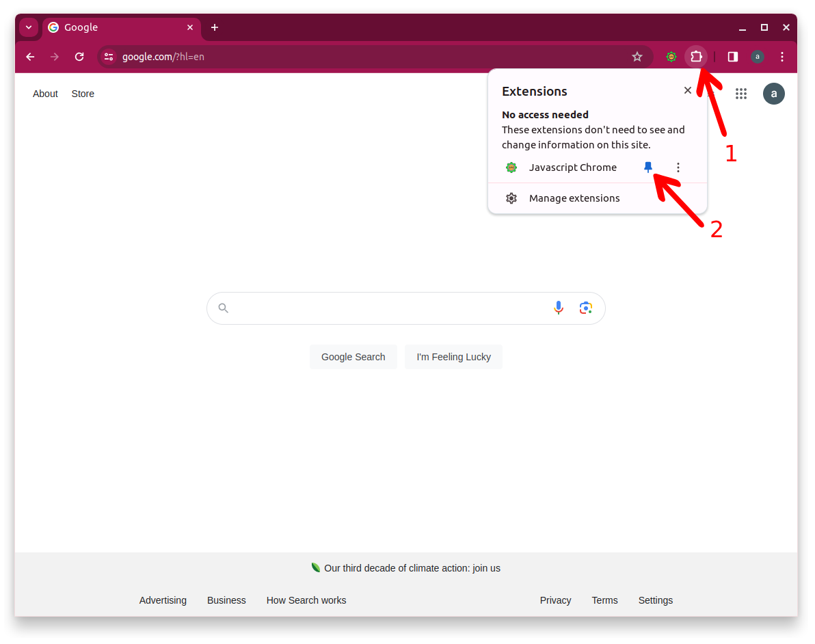Click the I'm Feeling Lucky button
The image size is (815, 644).
coord(453,357)
